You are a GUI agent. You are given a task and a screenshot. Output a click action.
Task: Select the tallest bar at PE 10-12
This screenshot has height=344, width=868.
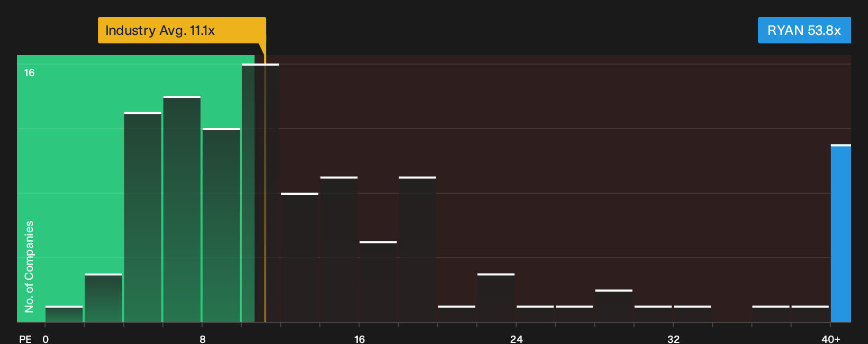point(260,193)
